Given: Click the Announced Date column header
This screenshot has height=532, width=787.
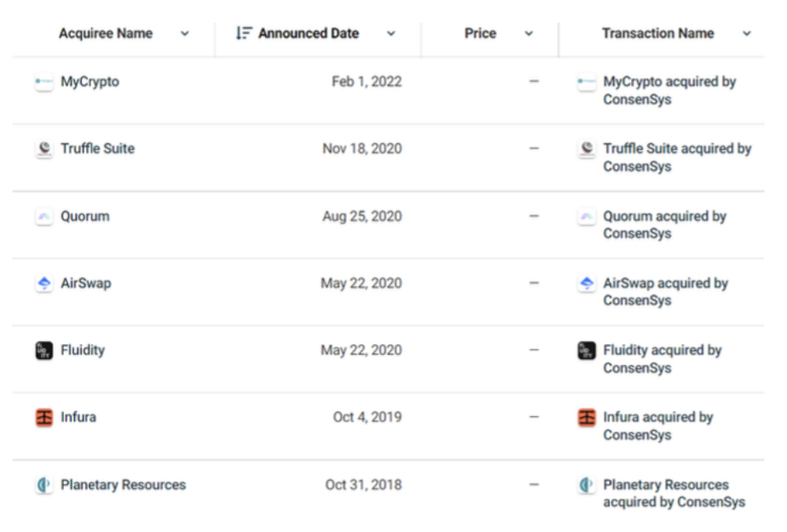Looking at the screenshot, I should pyautogui.click(x=309, y=33).
